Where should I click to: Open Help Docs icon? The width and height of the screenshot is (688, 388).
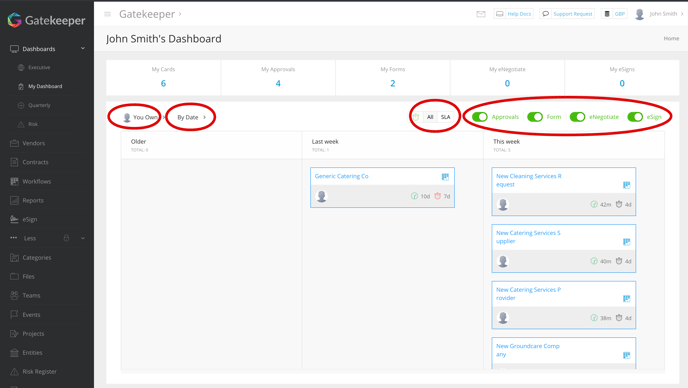pyautogui.click(x=500, y=14)
